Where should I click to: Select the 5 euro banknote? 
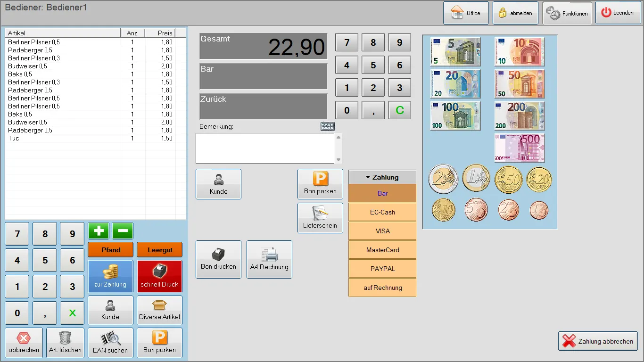455,51
